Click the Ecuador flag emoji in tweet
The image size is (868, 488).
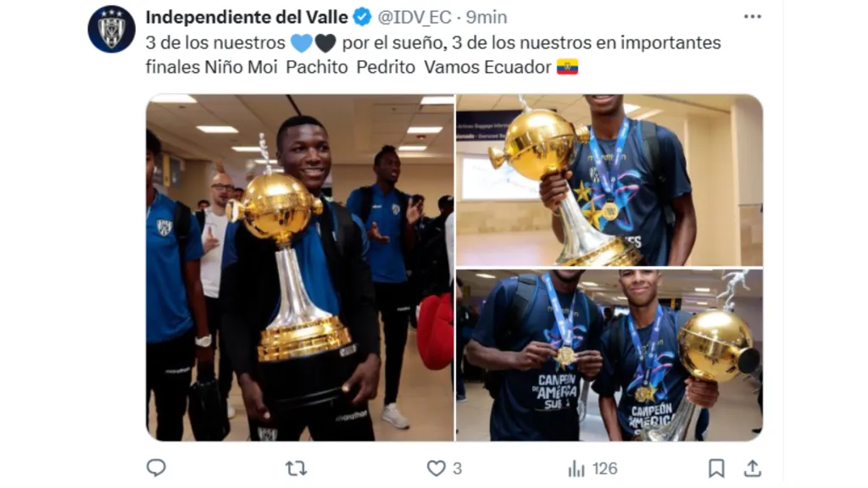[x=567, y=67]
